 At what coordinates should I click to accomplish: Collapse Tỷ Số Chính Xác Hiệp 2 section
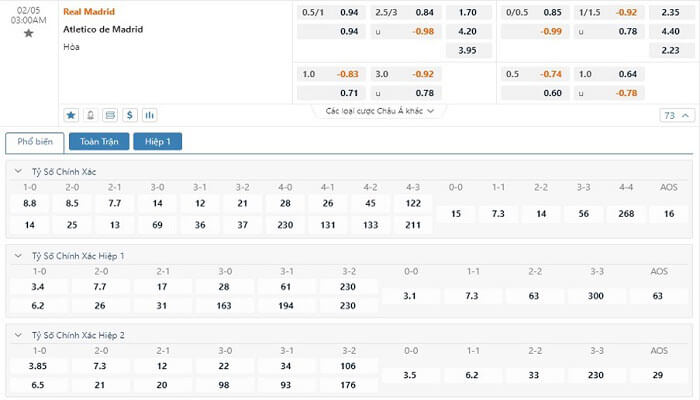coord(18,335)
